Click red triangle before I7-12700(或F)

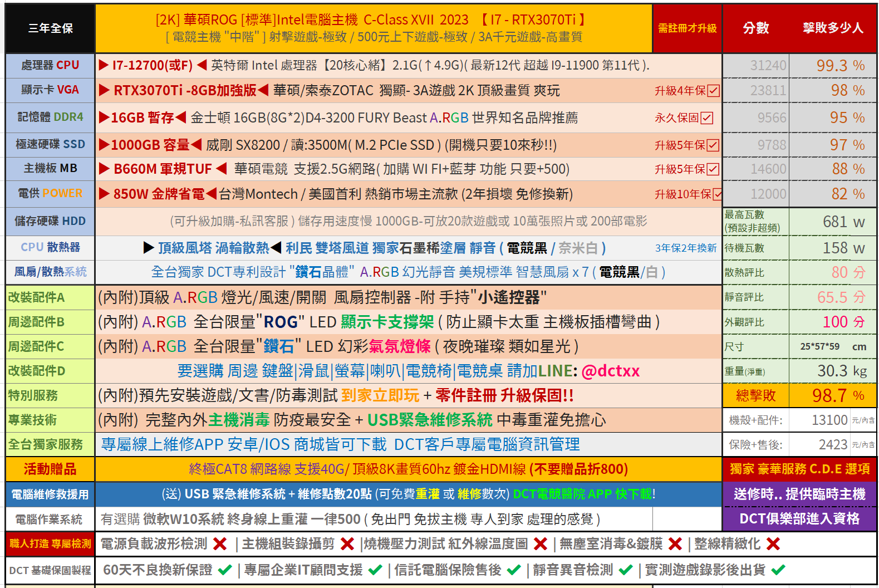tap(104, 65)
